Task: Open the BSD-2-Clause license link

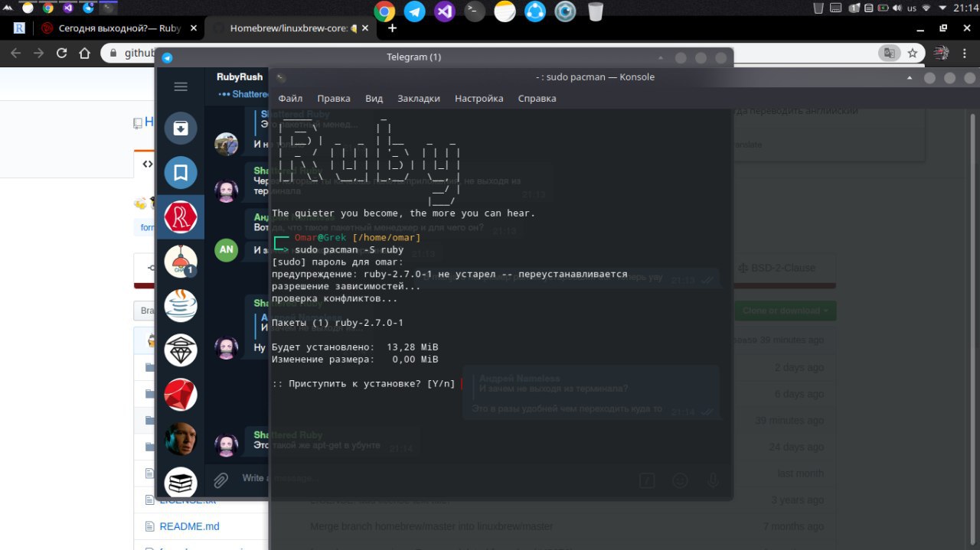Action: (777, 268)
